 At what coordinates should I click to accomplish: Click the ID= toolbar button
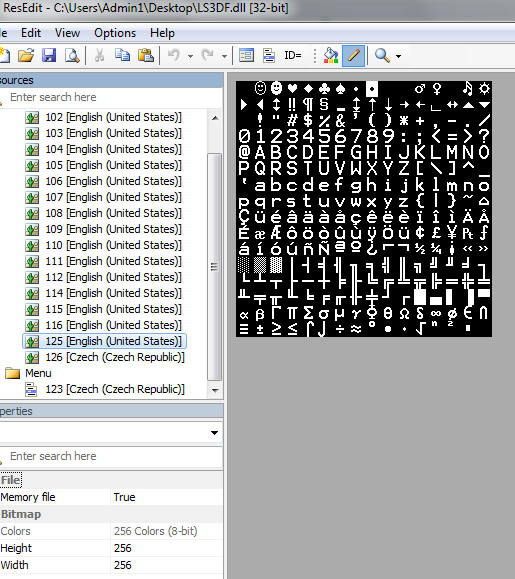click(x=293, y=55)
